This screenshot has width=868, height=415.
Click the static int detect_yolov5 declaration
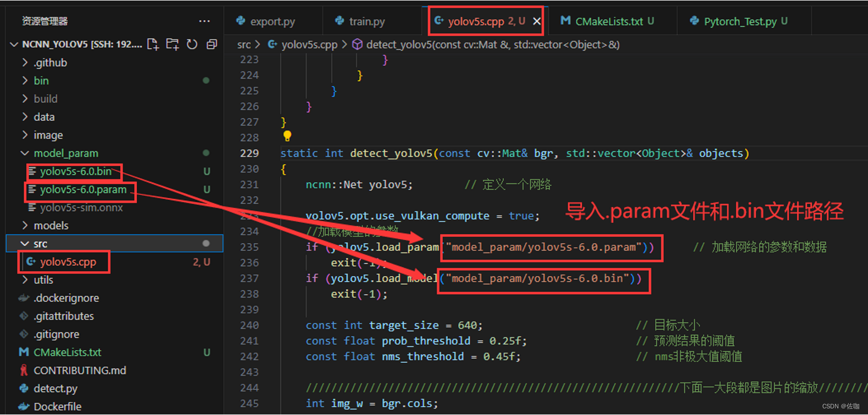tap(515, 153)
